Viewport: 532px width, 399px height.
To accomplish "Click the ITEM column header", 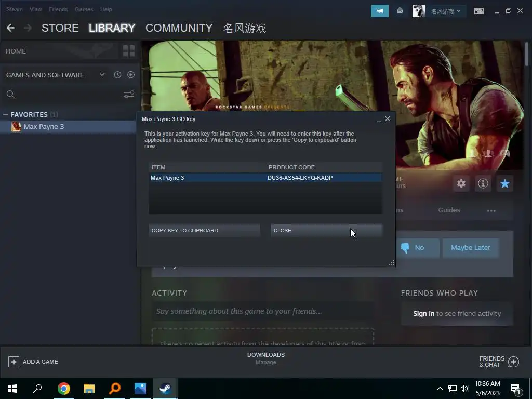I will [x=208, y=167].
